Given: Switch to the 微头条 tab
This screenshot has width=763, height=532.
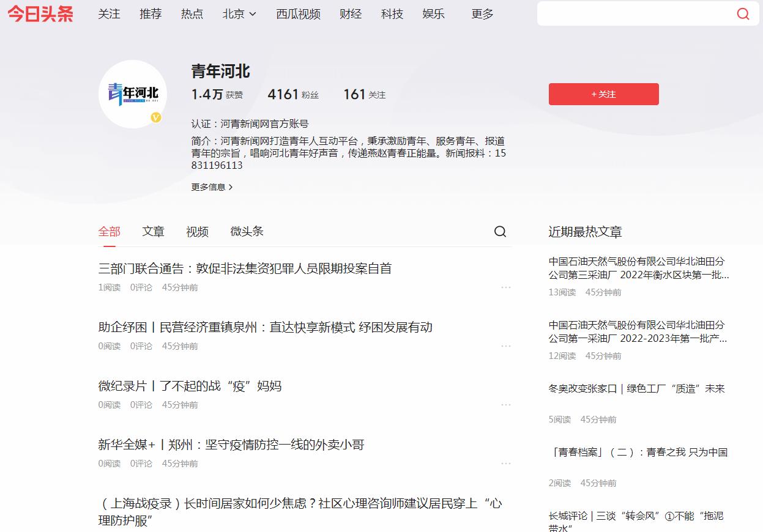Looking at the screenshot, I should pyautogui.click(x=247, y=231).
